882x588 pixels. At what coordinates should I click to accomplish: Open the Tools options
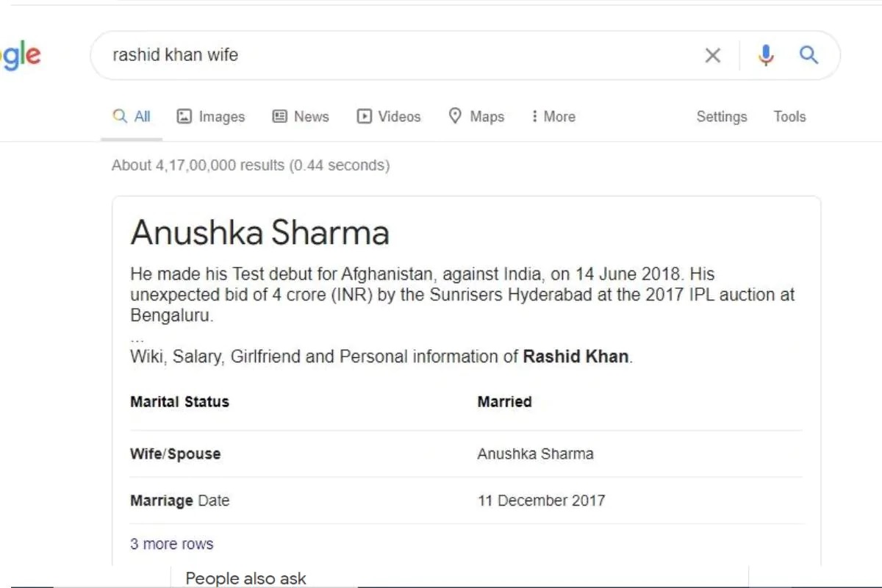tap(789, 116)
